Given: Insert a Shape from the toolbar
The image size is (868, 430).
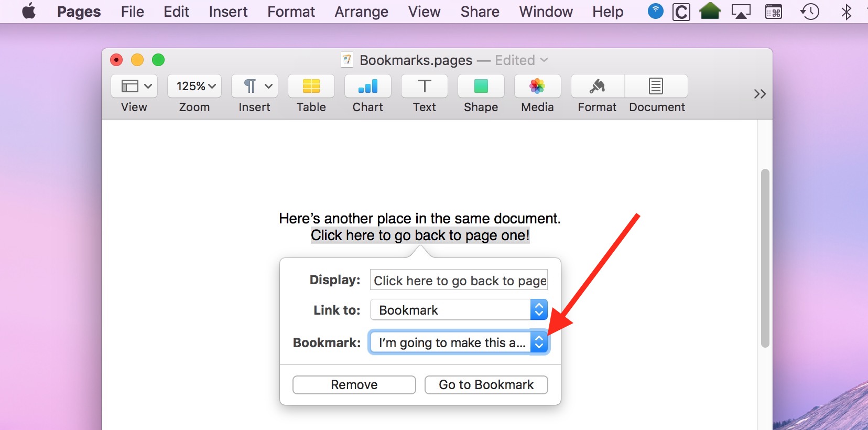Looking at the screenshot, I should (x=481, y=86).
